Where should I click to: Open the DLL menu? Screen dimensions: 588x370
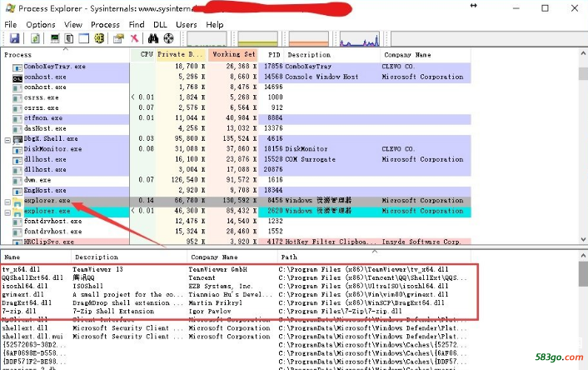160,25
